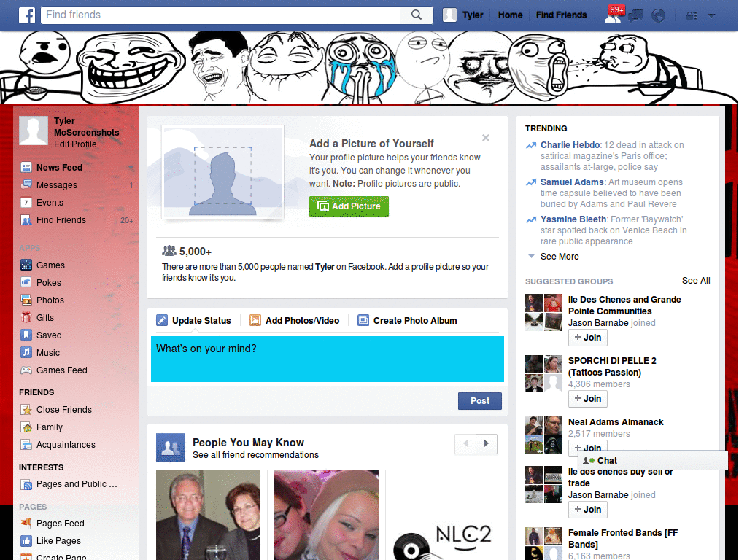This screenshot has width=747, height=560.
Task: Click the search magnifier icon
Action: [417, 15]
